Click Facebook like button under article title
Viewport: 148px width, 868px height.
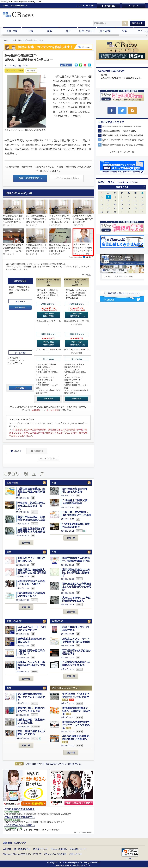[x=66, y=65]
